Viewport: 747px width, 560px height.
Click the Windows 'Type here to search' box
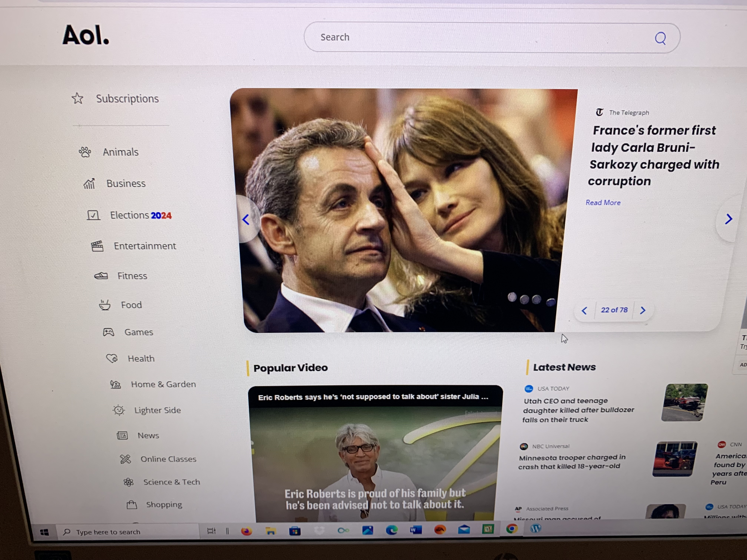[128, 532]
